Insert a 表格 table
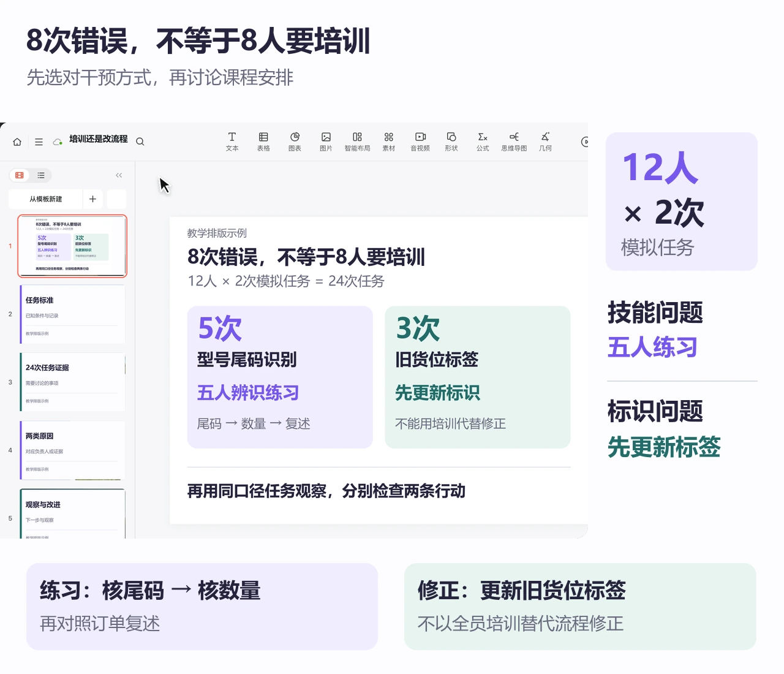 263,142
